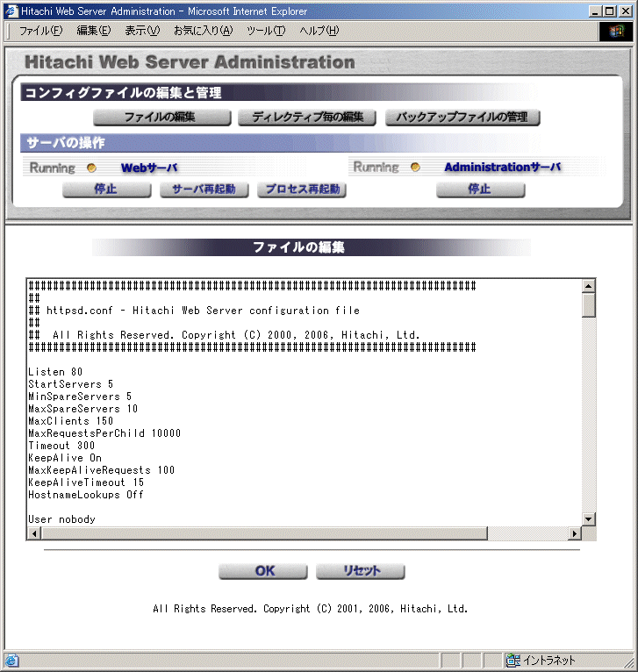Viewport: 638px width, 672px height.
Task: Click the ファイルの編集 button
Action: (x=162, y=118)
